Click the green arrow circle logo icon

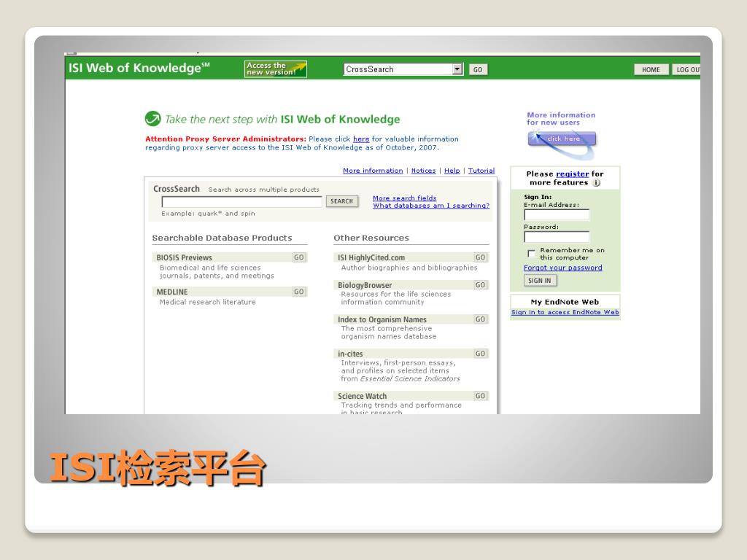(x=152, y=119)
